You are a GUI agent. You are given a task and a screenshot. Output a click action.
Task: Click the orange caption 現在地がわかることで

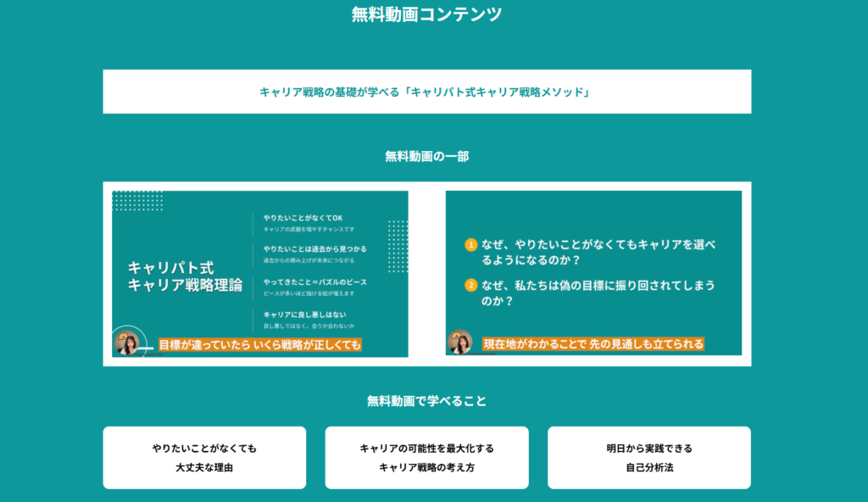593,343
